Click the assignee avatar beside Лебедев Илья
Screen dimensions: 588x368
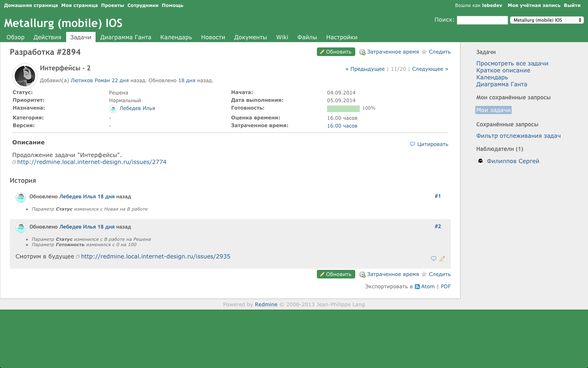point(113,109)
